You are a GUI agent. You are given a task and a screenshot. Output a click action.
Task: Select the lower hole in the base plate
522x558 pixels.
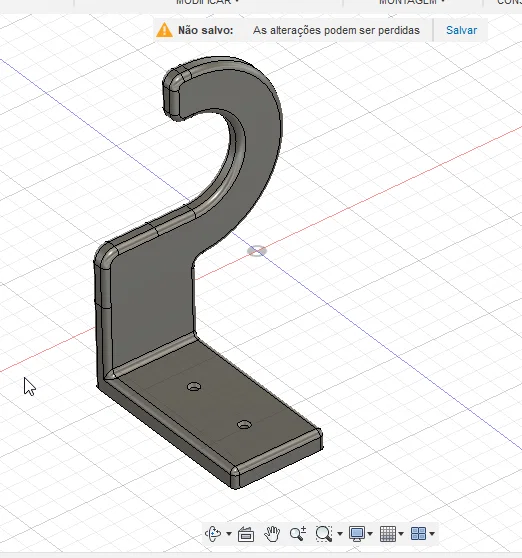coord(244,425)
